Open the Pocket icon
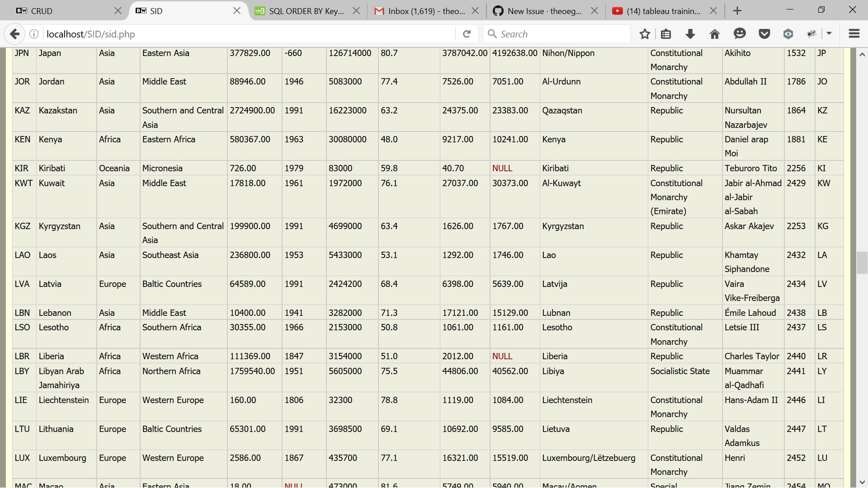 (x=764, y=34)
